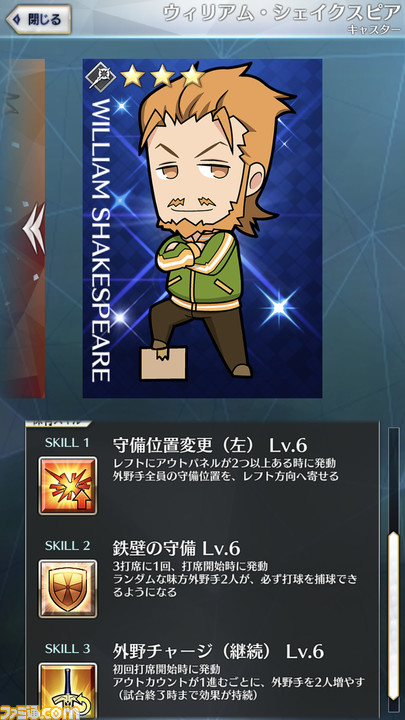Click the vertical WILLIAM SHAKESPEARE card text
This screenshot has width=405, height=720.
tap(101, 239)
